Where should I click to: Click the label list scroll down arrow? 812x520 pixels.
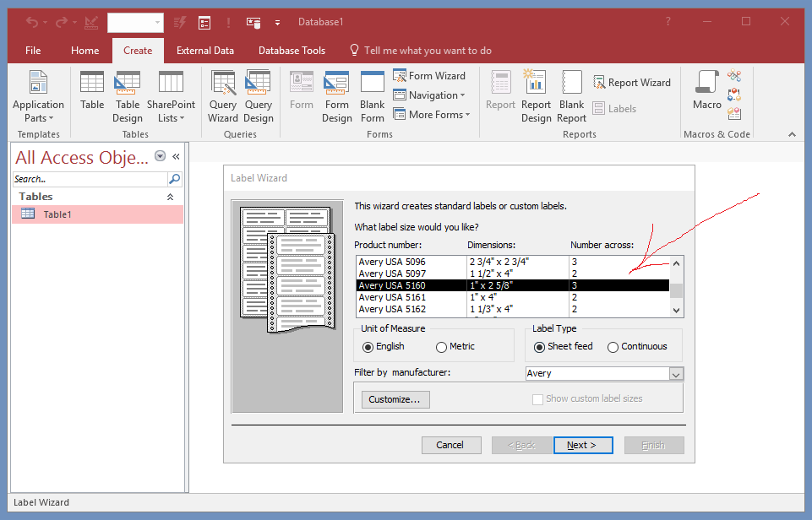tap(676, 310)
